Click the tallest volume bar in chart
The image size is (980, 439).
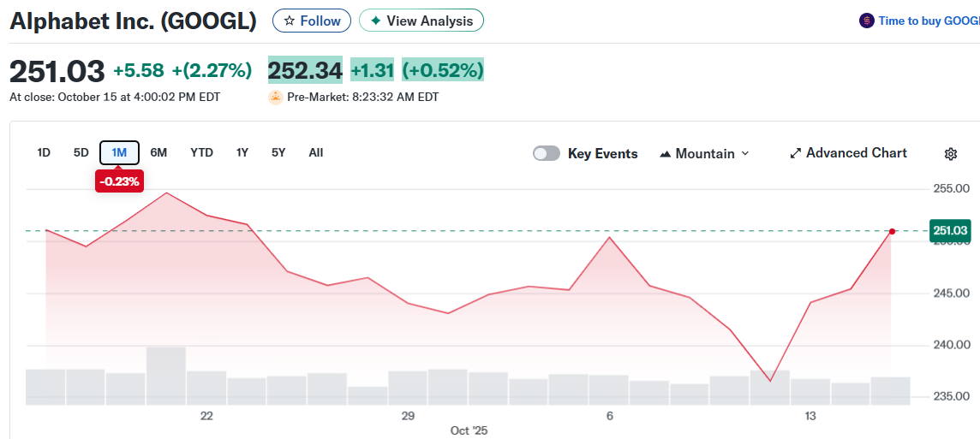tap(166, 375)
